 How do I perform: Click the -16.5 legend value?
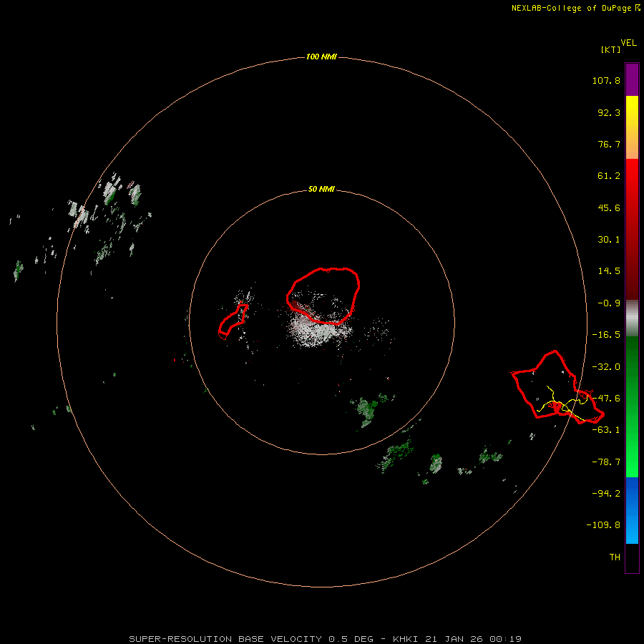coord(606,335)
